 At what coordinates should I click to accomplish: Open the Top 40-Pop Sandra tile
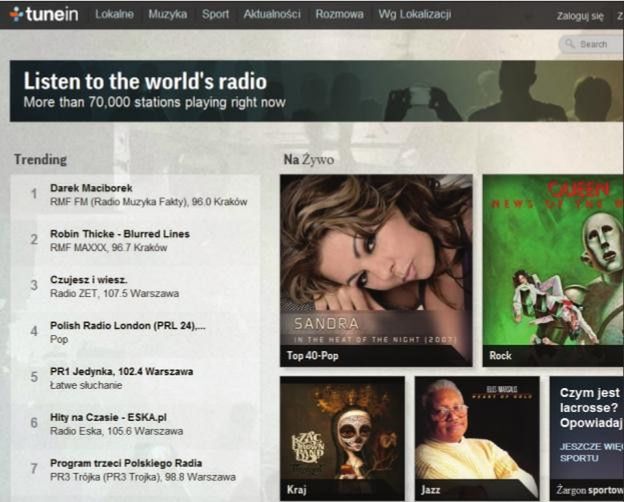click(x=376, y=270)
